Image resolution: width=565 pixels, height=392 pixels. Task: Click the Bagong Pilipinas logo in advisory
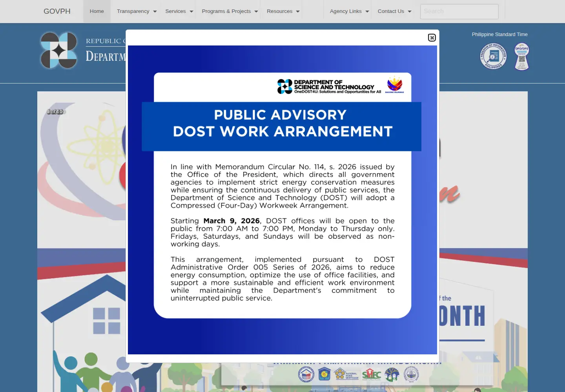(395, 85)
